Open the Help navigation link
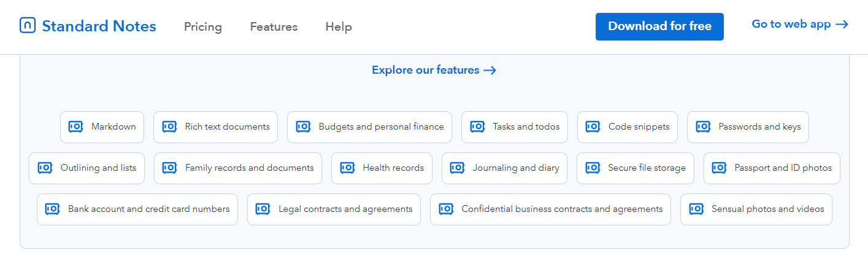This screenshot has width=868, height=258. click(339, 27)
